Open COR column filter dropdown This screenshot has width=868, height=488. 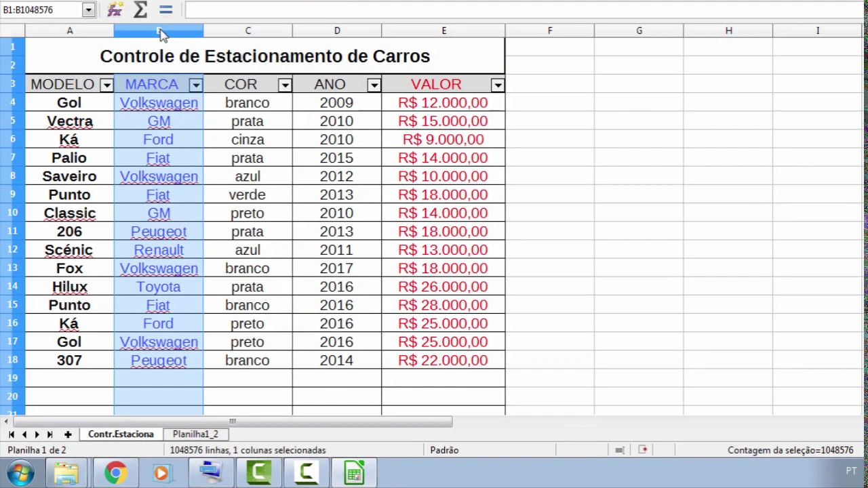tap(285, 85)
